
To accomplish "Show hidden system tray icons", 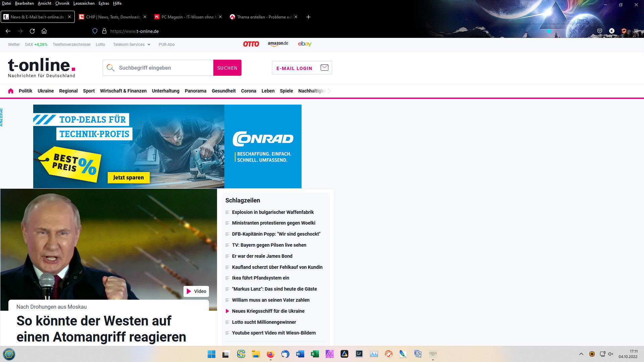I will click(581, 354).
